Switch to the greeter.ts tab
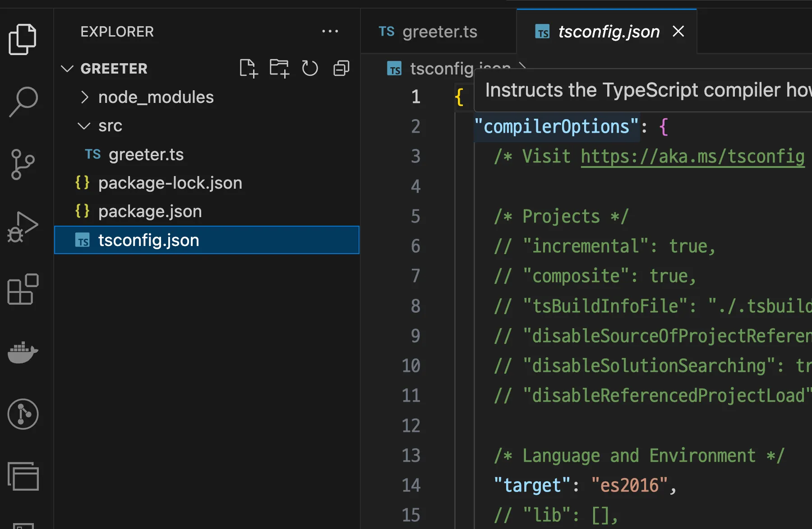The height and width of the screenshot is (529, 812). point(439,32)
